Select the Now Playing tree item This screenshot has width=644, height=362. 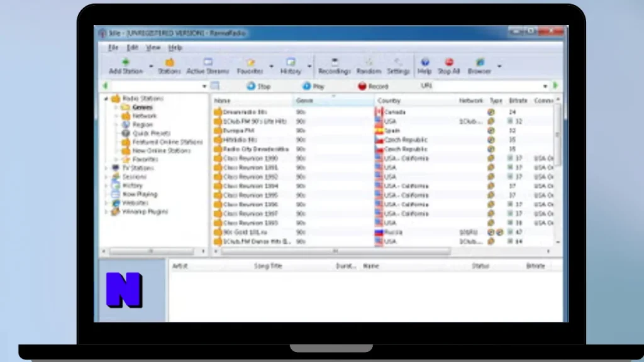(140, 194)
